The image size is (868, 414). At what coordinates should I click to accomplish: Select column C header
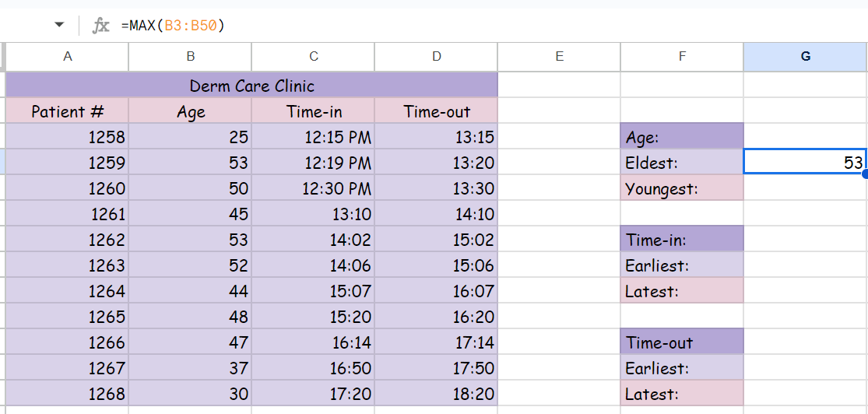[x=314, y=56]
